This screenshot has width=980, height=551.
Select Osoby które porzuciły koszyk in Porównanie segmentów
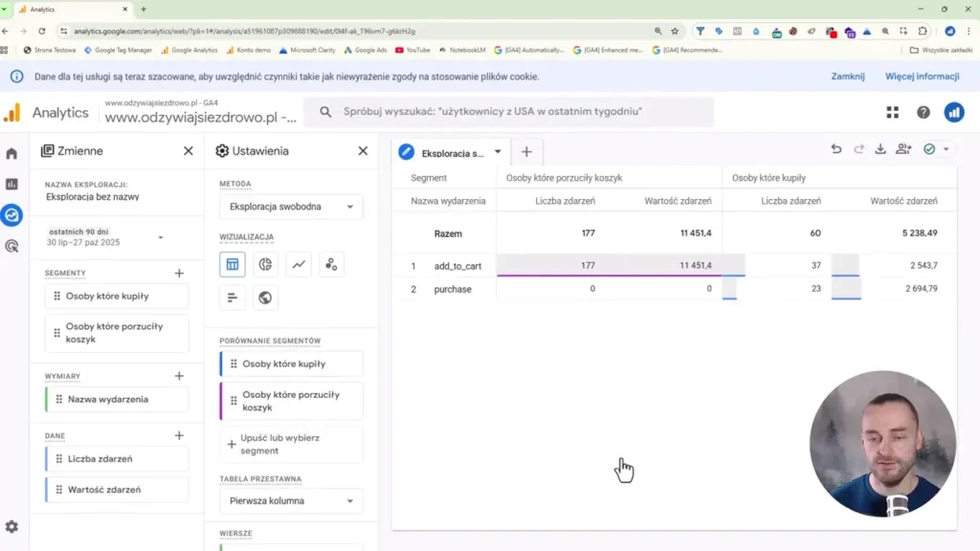coord(291,401)
